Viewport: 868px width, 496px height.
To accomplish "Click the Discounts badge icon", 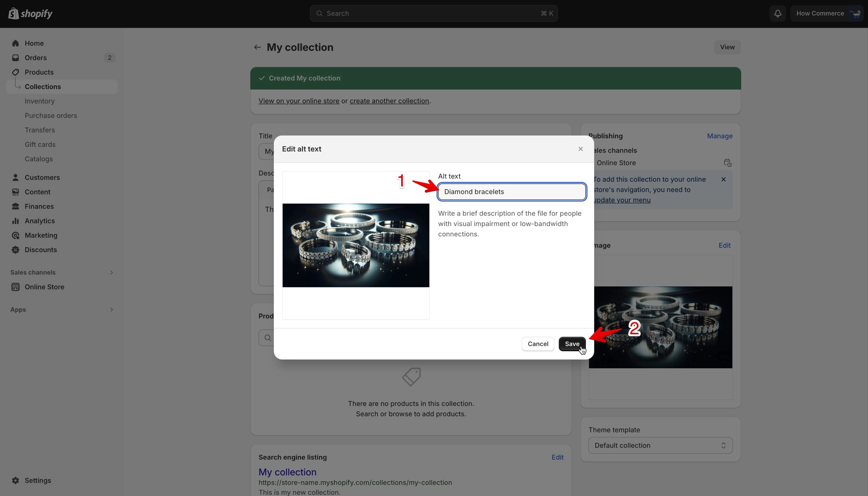I will (15, 250).
